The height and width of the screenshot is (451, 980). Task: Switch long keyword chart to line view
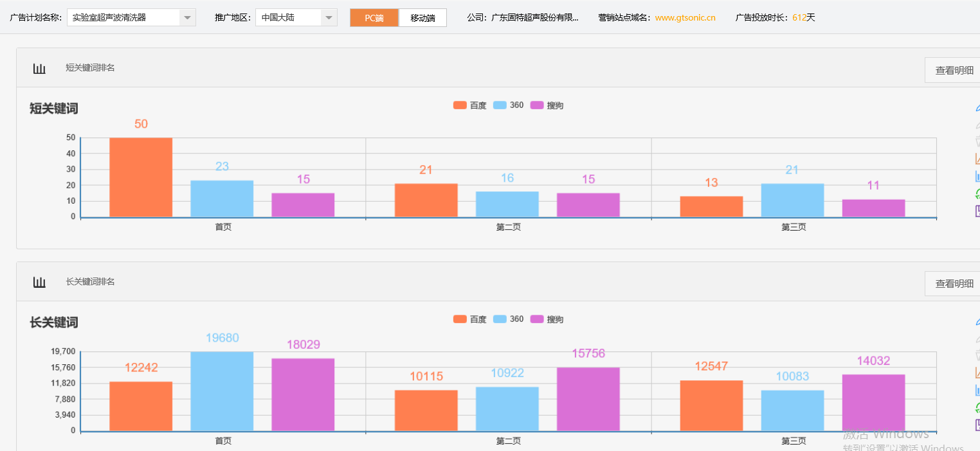(977, 373)
